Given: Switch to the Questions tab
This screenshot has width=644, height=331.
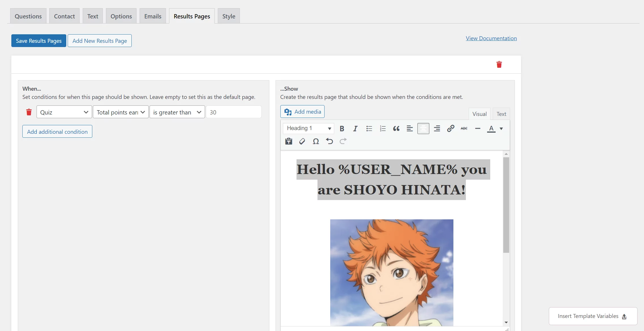Looking at the screenshot, I should [x=28, y=16].
